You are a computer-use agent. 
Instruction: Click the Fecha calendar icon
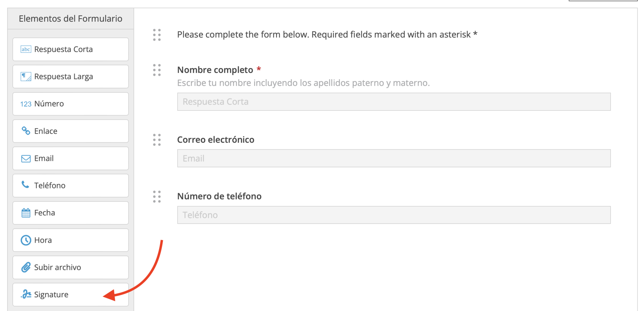(x=25, y=213)
